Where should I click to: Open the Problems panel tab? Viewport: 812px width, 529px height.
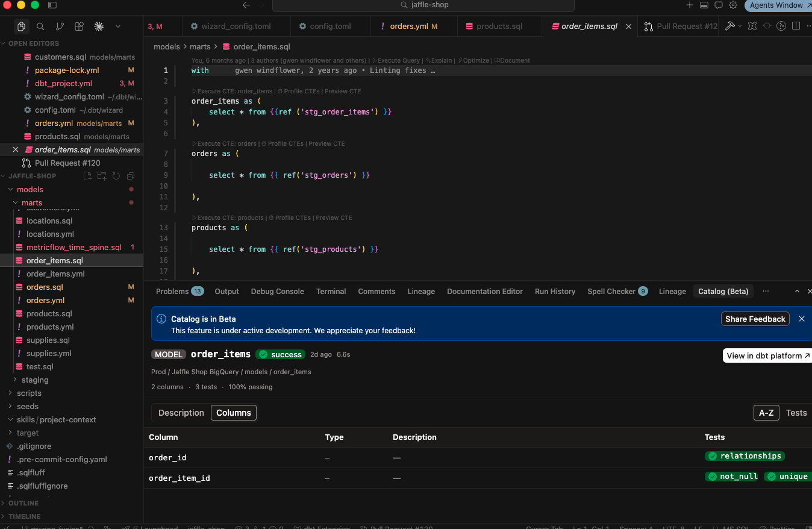[180, 291]
